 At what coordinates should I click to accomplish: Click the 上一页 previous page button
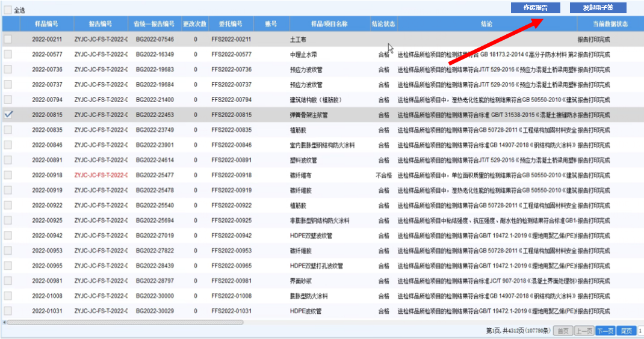583,331
